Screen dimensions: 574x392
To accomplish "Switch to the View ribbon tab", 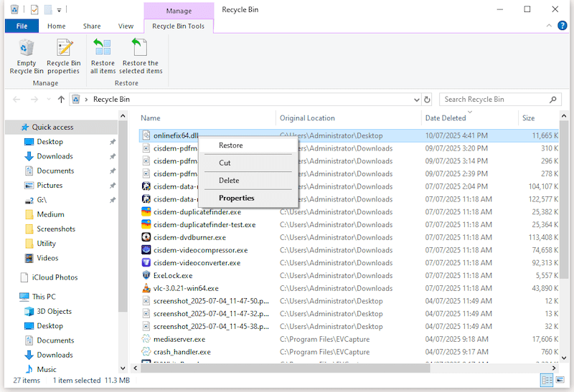I will [x=126, y=27].
